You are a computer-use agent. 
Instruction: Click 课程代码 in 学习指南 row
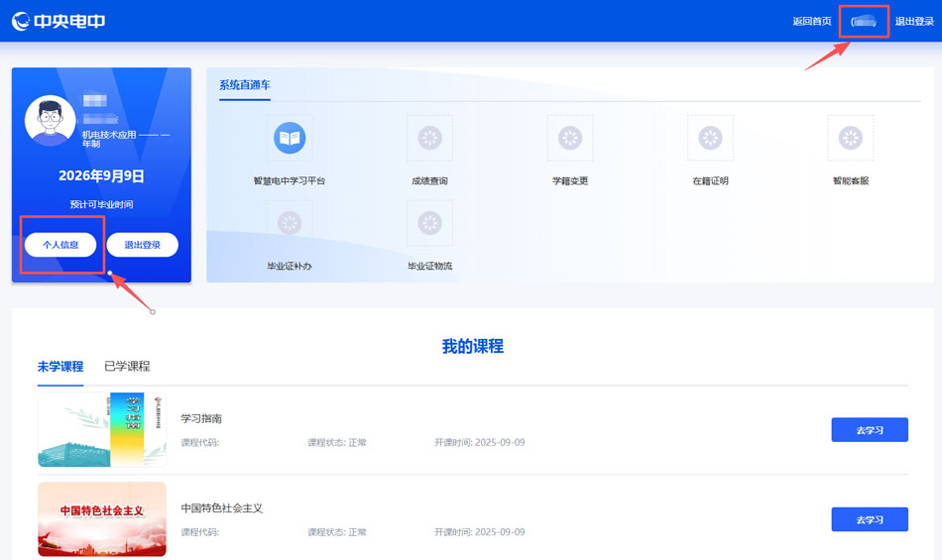[200, 442]
